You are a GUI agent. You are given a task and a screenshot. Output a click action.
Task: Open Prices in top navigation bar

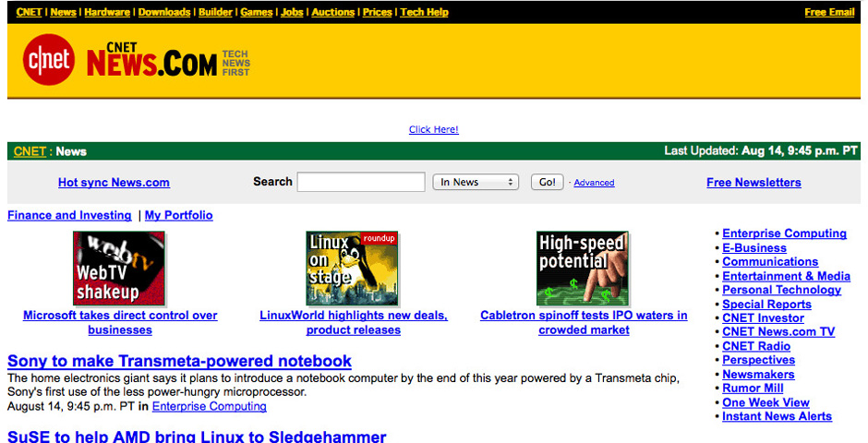378,12
